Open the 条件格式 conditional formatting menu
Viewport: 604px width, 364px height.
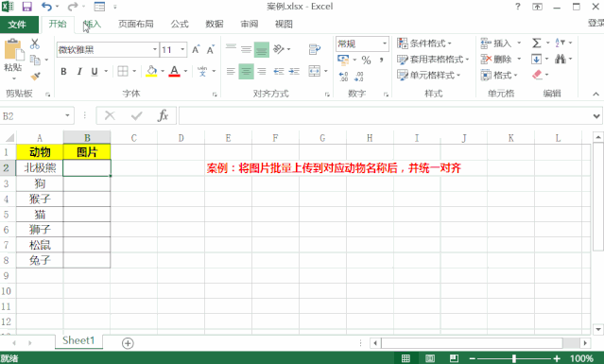click(x=424, y=43)
